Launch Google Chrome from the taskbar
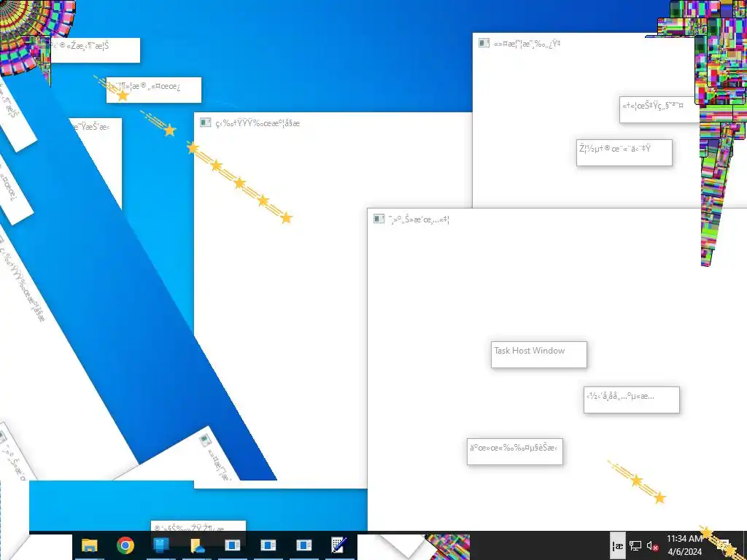The image size is (747, 560). [x=125, y=545]
